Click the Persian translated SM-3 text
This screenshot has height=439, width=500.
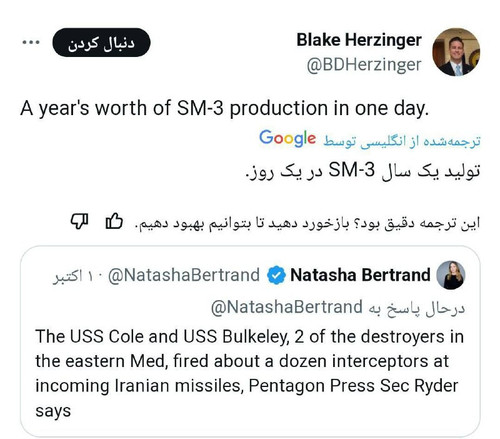[363, 171]
